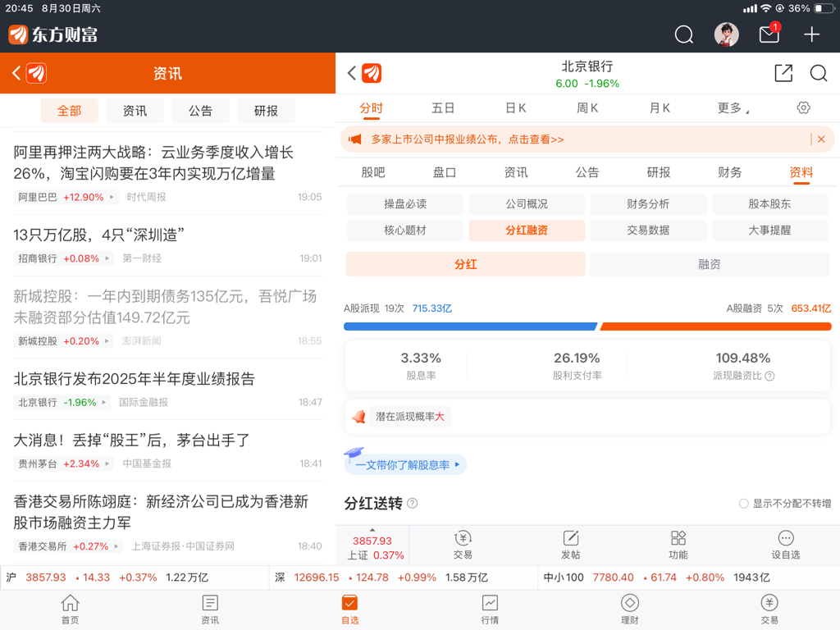Open 盘口 tab
The width and height of the screenshot is (840, 630).
click(445, 172)
